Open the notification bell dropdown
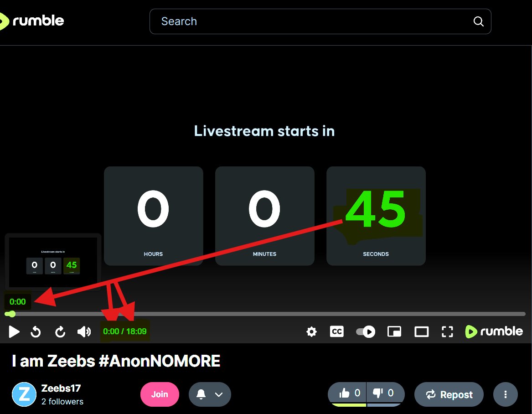Viewport: 532px width, 414px height. 210,394
